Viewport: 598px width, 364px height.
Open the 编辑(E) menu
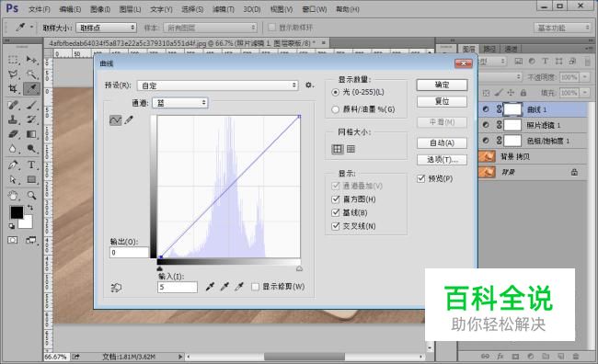[70, 9]
